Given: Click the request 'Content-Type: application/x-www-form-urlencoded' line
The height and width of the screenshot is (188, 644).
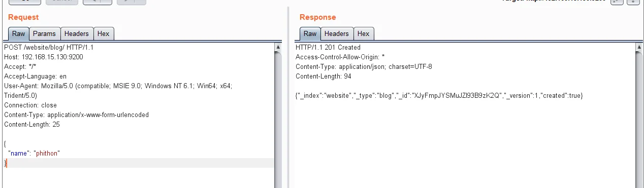Looking at the screenshot, I should pyautogui.click(x=76, y=115).
